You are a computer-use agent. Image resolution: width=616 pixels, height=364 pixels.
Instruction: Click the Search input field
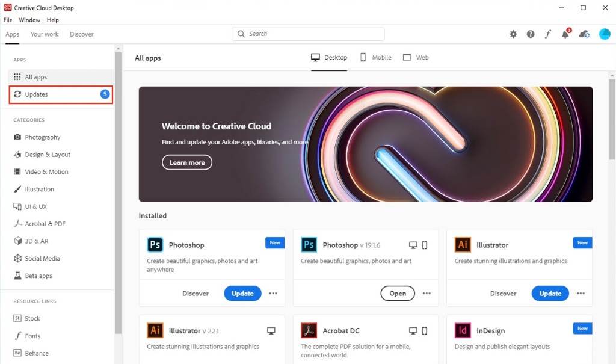308,34
